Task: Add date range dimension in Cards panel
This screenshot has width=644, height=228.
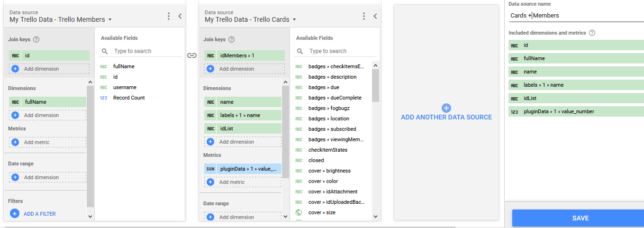Action: tap(243, 217)
